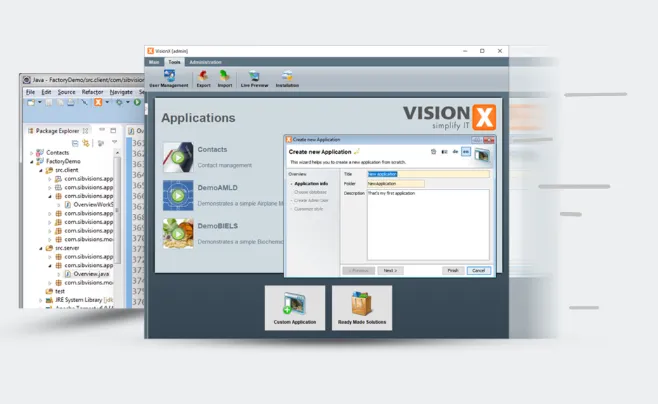Open Ready Made Solutions tile
658x404 pixels.
click(362, 308)
